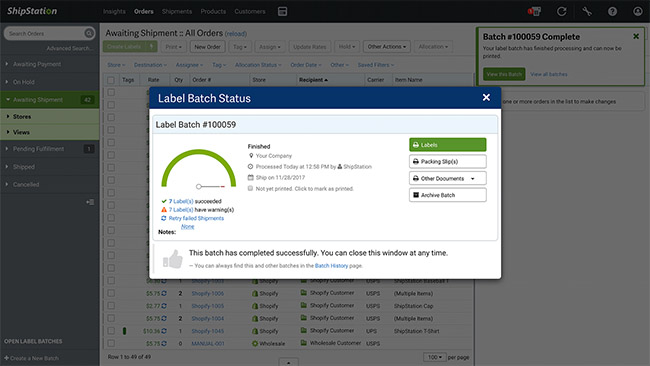Open the user account icon

click(638, 11)
